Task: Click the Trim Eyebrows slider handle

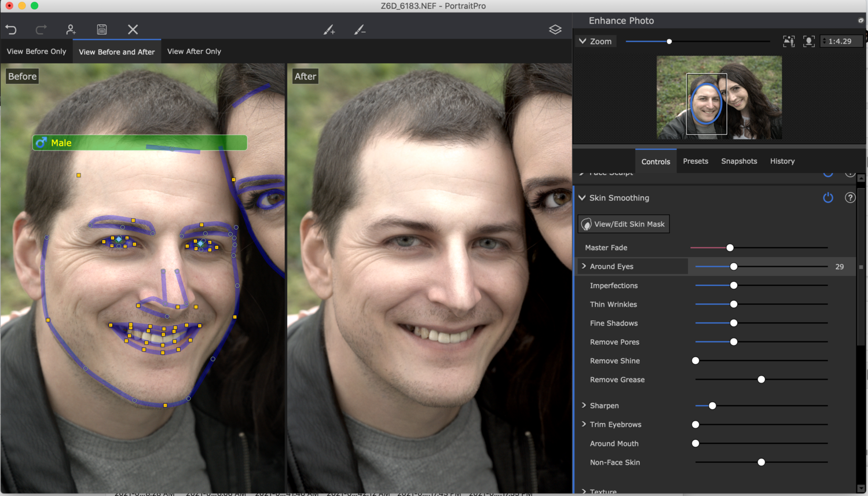Action: tap(695, 425)
